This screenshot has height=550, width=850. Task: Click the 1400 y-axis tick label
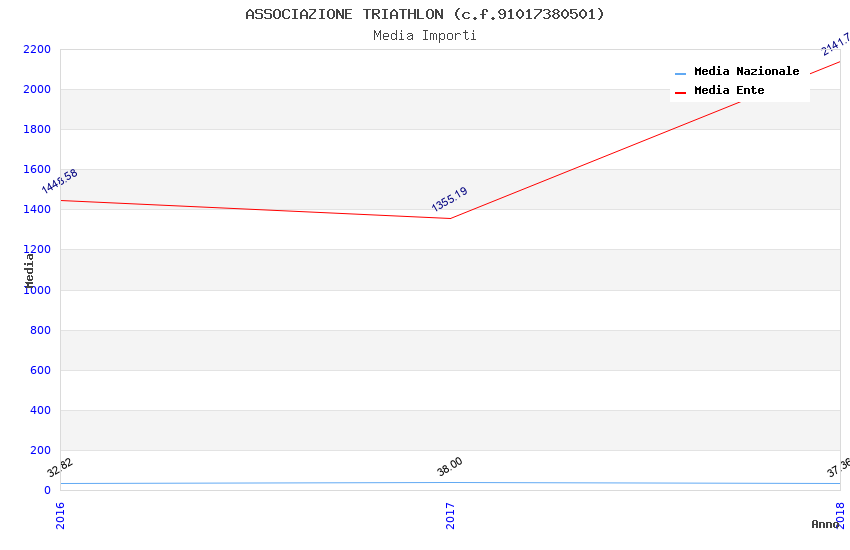(37, 210)
